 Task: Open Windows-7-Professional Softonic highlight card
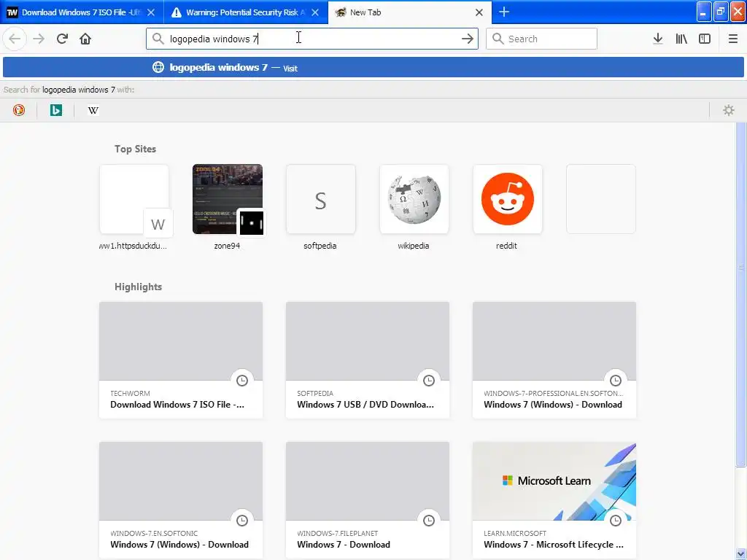click(x=554, y=360)
